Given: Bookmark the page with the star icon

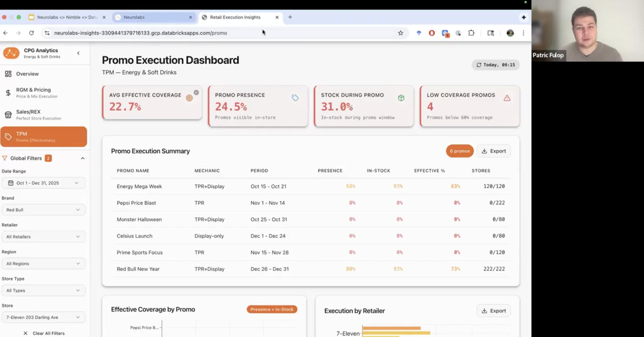Looking at the screenshot, I should [400, 33].
